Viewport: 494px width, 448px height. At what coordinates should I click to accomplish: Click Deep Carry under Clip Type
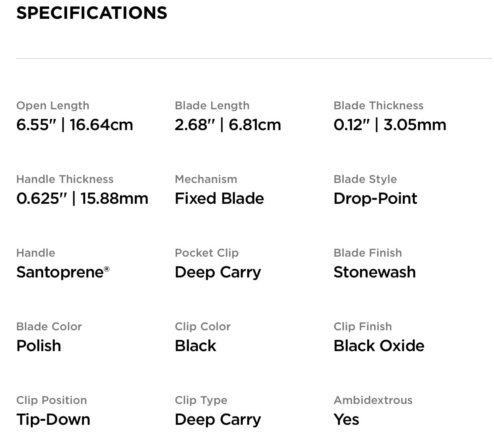[x=218, y=420]
